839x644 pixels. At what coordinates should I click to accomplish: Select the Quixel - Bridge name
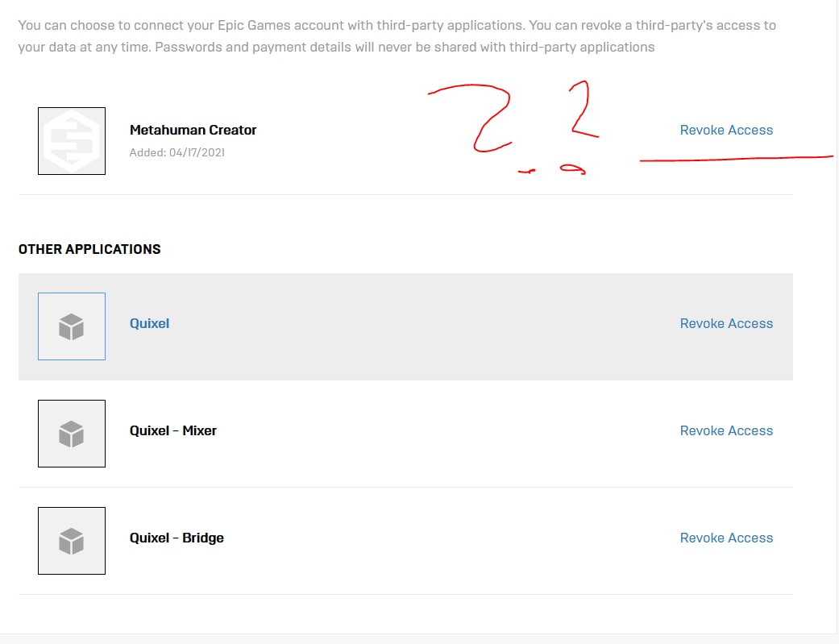click(x=177, y=538)
